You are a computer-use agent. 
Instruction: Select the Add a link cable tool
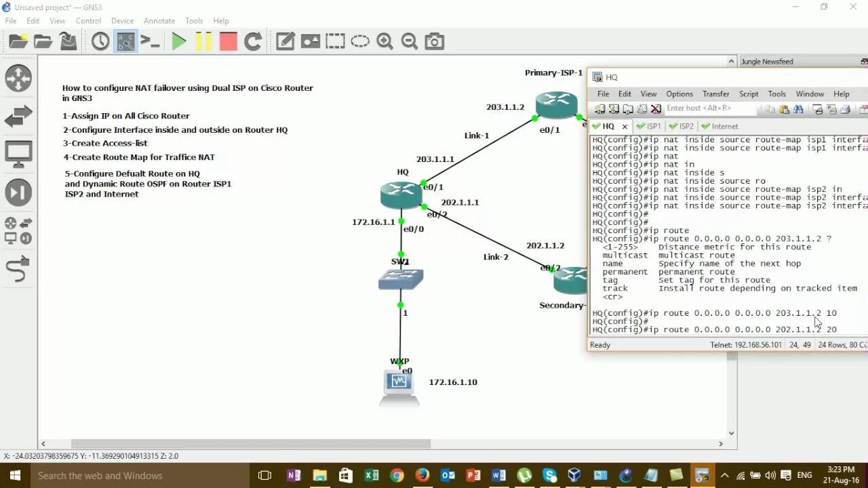point(18,269)
